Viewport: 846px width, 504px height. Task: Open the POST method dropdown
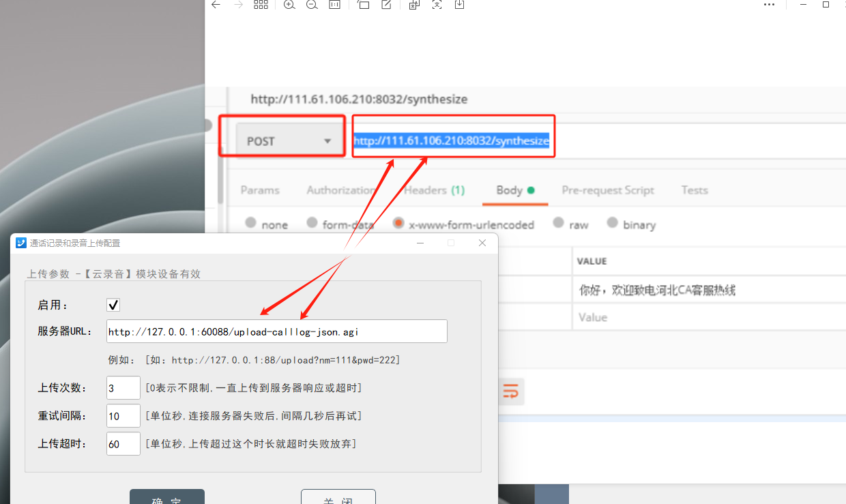pos(289,141)
